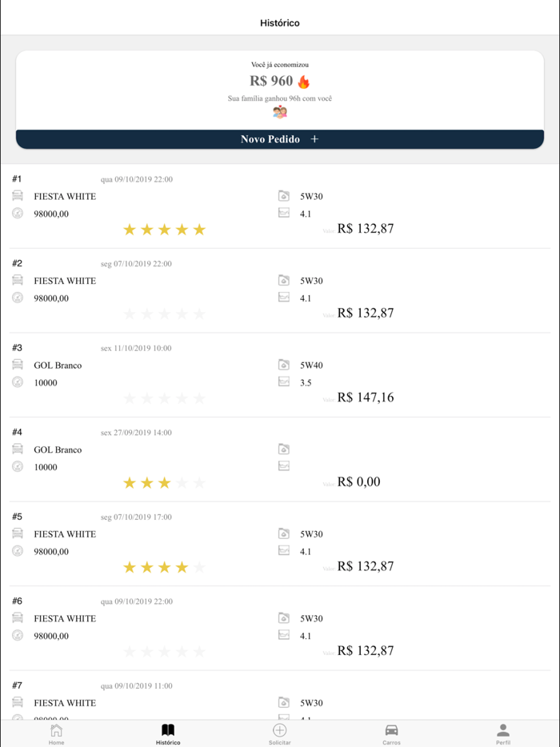Click the car icon in order #1
Viewport: 560px width, 747px height.
click(18, 196)
